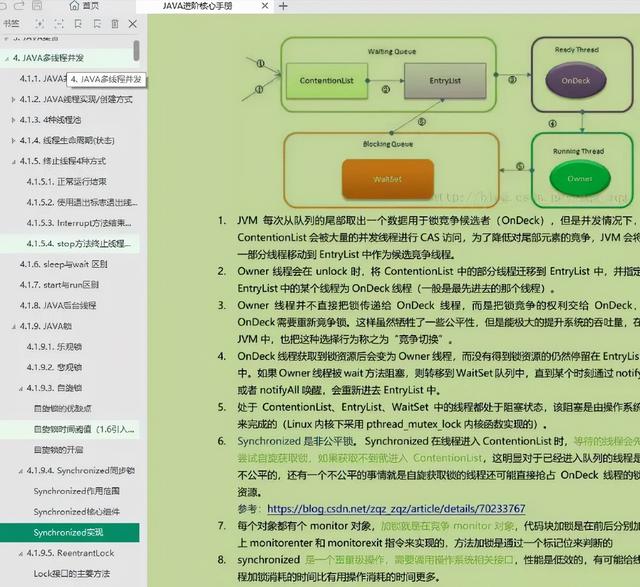Open bookmark 4.1.8. JAVA后台线程
Screen dimensions: 640x587
58,305
